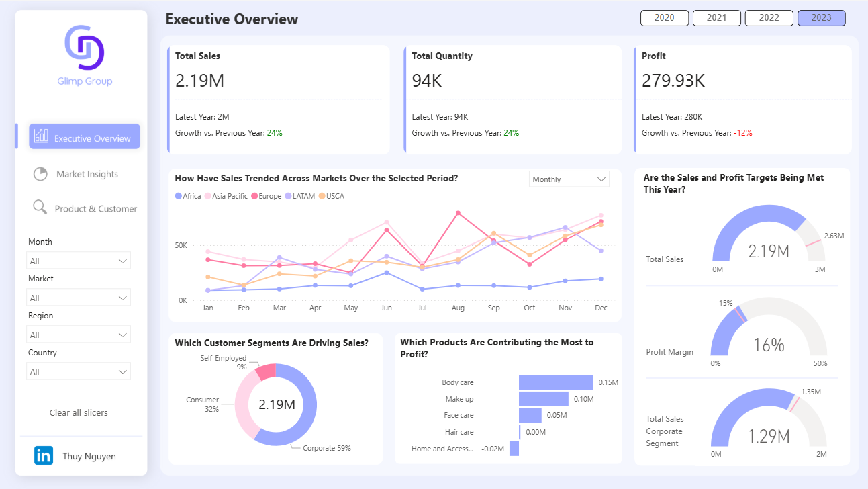The height and width of the screenshot is (489, 868).
Task: Click the Profit value 279.93K
Action: point(673,81)
